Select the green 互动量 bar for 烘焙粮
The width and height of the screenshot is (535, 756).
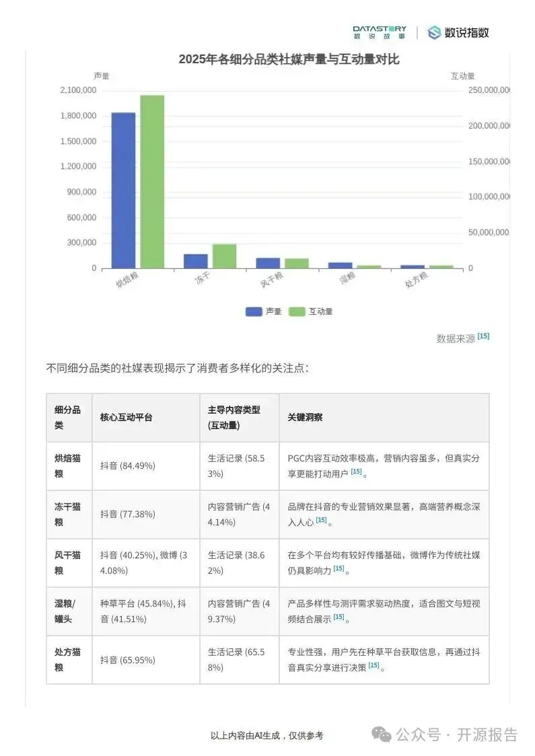[153, 182]
